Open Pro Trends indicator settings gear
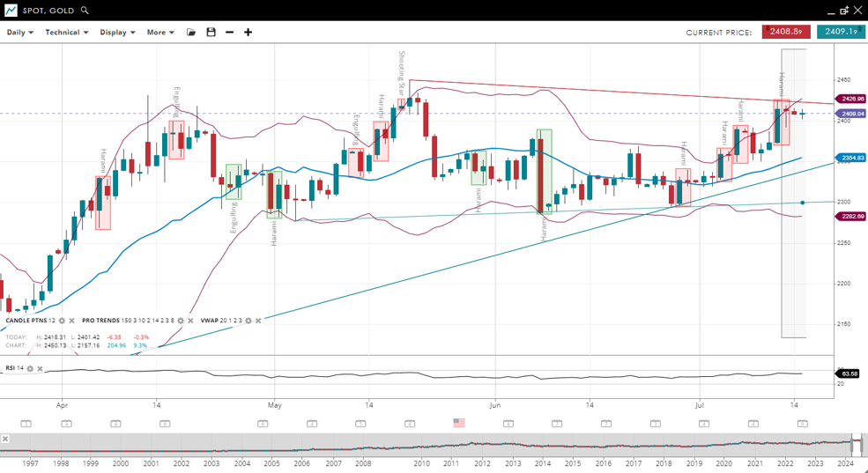868x473 pixels. (x=181, y=321)
